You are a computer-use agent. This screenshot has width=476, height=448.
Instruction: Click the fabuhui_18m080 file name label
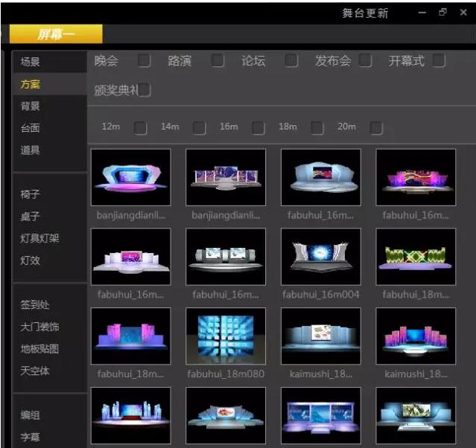click(226, 374)
